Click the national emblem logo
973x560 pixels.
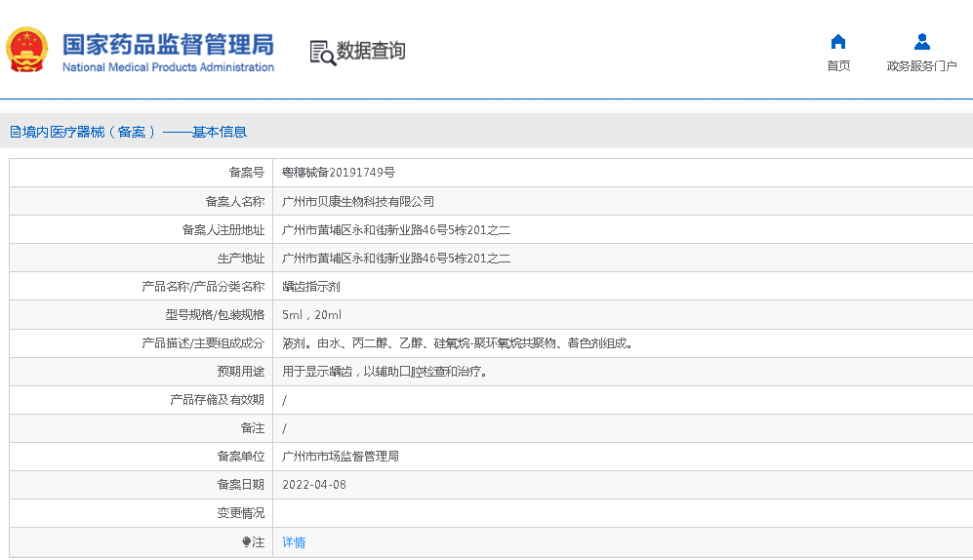pos(26,51)
